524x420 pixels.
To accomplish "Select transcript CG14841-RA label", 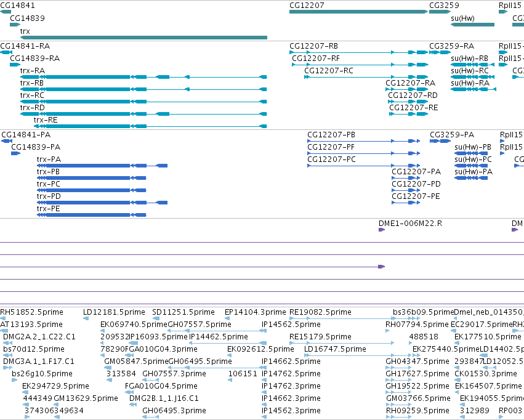I will 25,46.
